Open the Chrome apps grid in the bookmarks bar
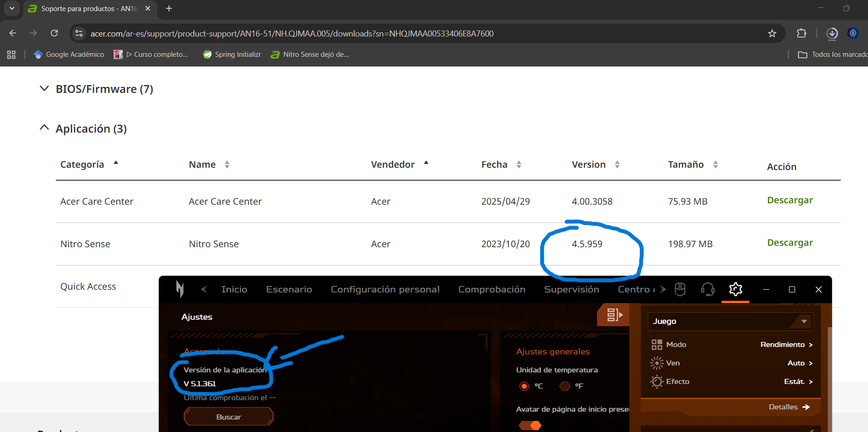 (12, 55)
